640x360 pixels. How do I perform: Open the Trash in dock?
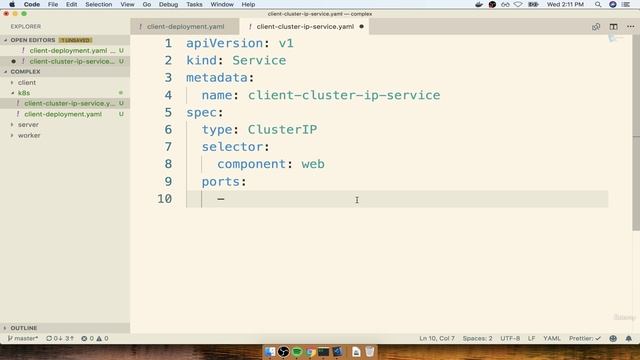pos(369,351)
